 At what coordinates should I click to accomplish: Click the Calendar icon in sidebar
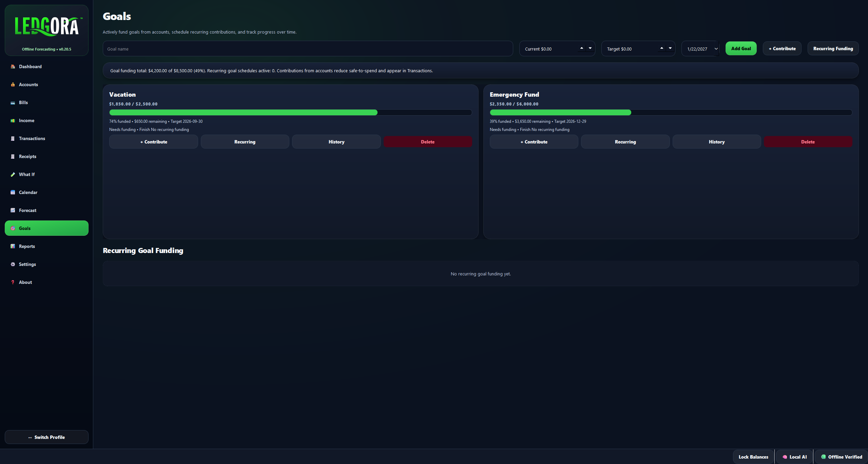(x=13, y=192)
